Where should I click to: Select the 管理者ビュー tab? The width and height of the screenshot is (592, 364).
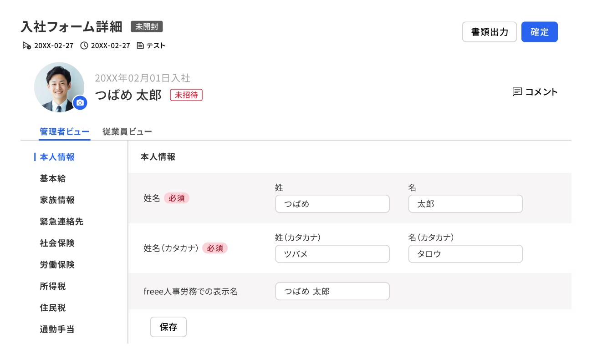tap(64, 132)
